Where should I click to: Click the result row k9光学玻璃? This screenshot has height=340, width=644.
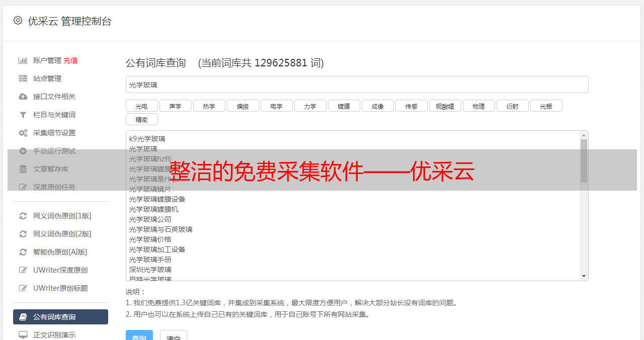pos(147,139)
